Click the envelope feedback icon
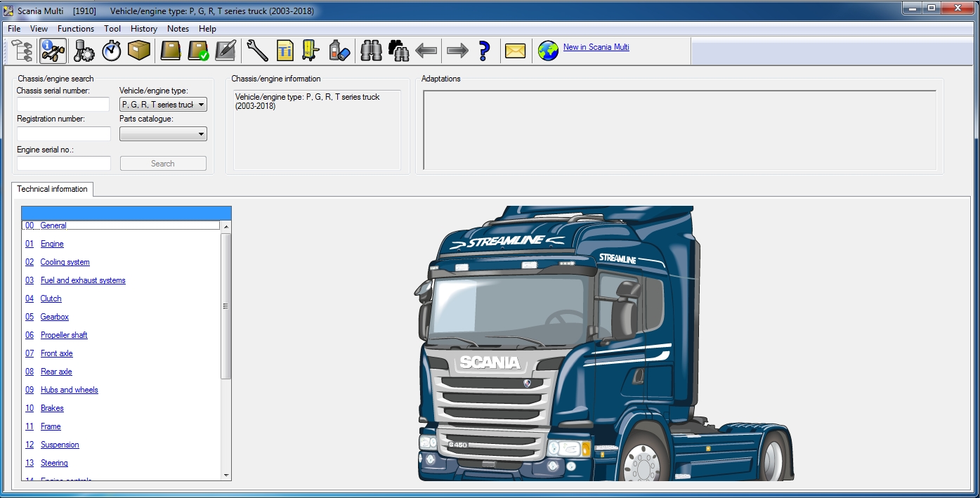980x498 pixels. (515, 51)
